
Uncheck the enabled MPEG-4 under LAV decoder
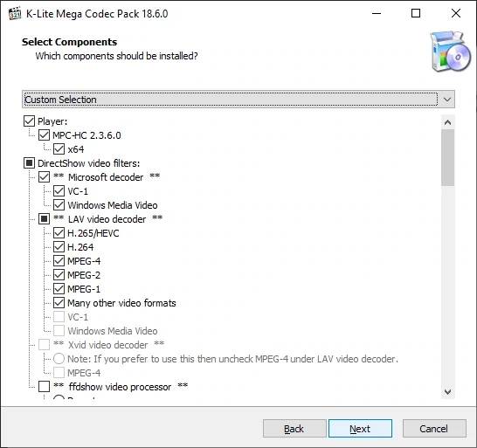pyautogui.click(x=59, y=261)
